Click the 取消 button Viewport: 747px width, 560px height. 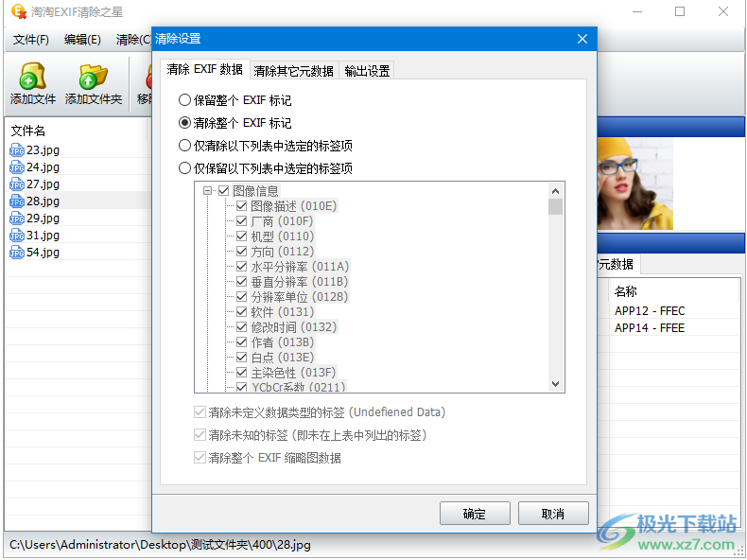553,514
